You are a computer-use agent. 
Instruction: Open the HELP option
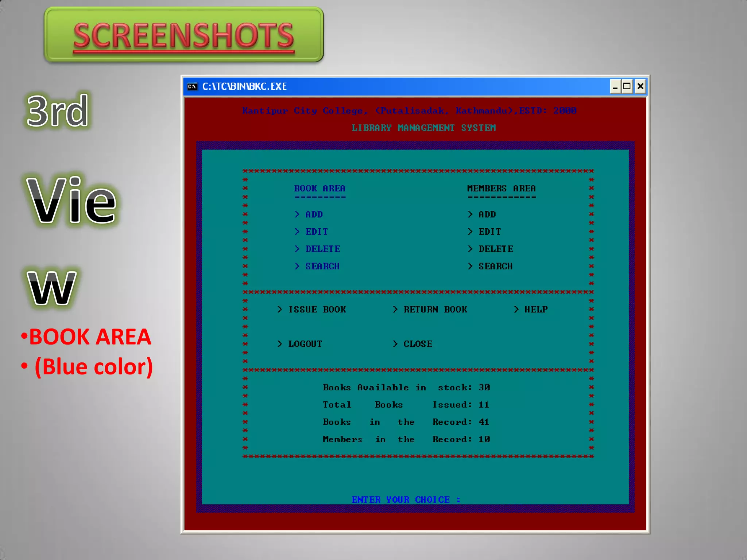point(535,310)
